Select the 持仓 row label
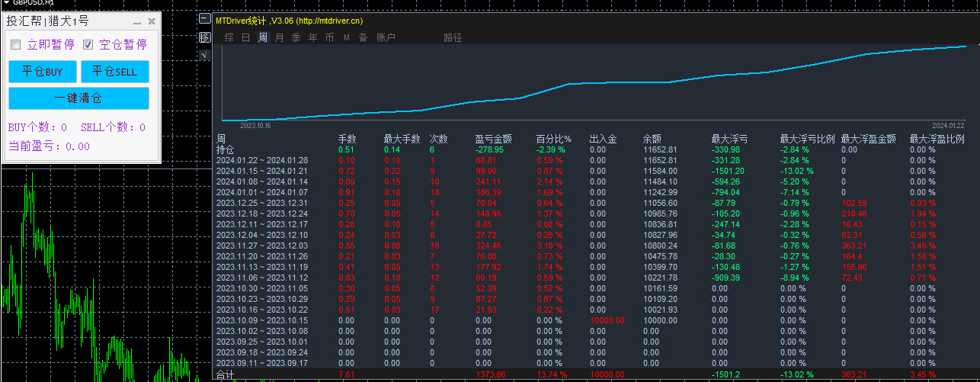The width and height of the screenshot is (980, 382). tap(226, 150)
